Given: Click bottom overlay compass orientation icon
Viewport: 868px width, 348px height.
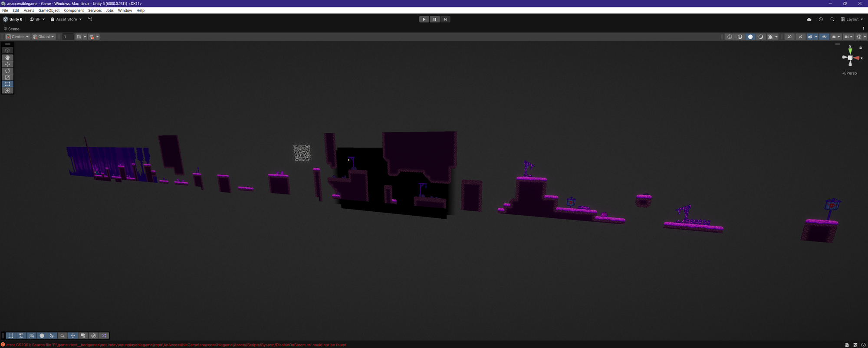Looking at the screenshot, I should click(x=94, y=335).
